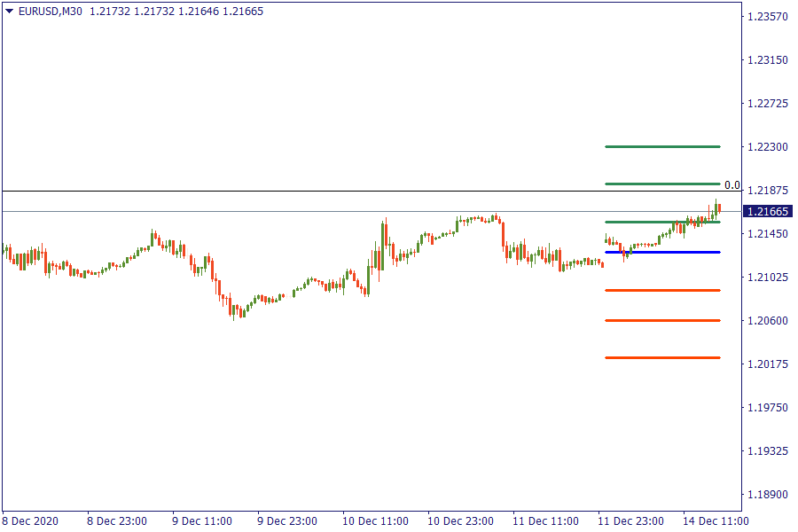Click the EURUSD,M30 chart title
The image size is (798, 532).
(x=50, y=12)
